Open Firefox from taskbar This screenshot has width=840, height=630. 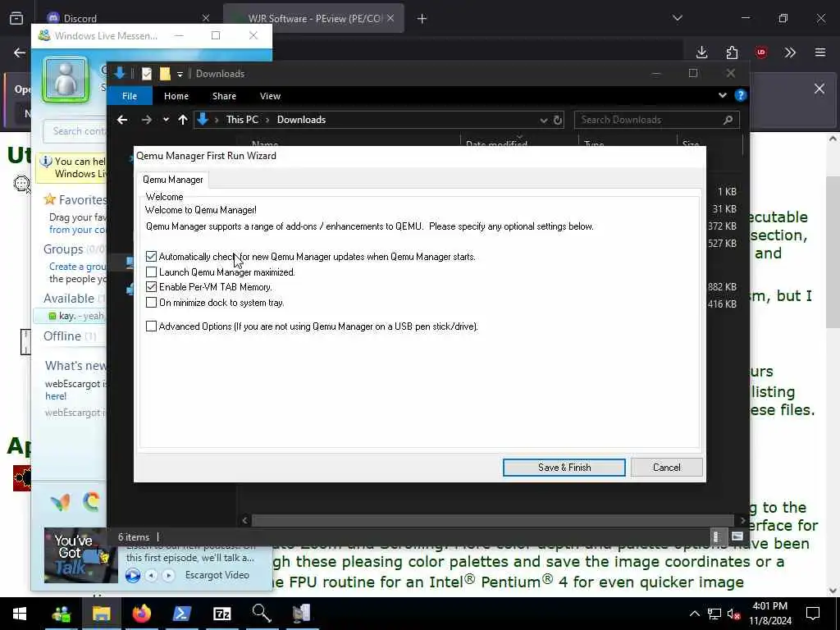click(141, 614)
